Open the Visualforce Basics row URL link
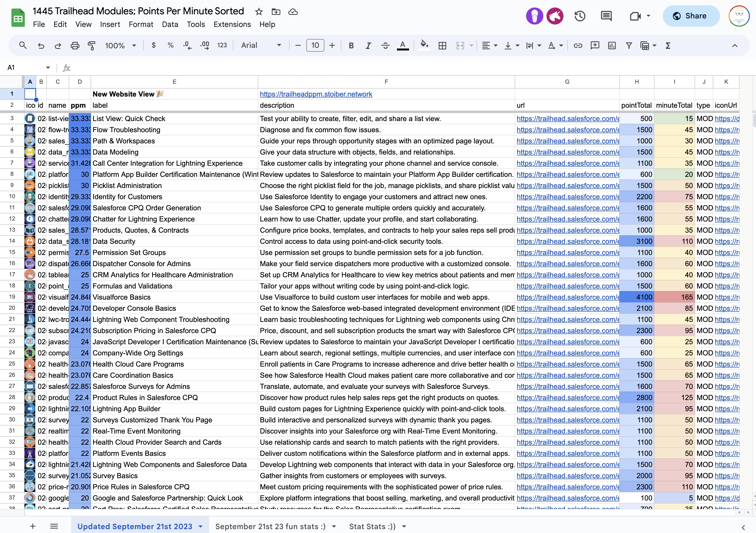 click(x=568, y=297)
